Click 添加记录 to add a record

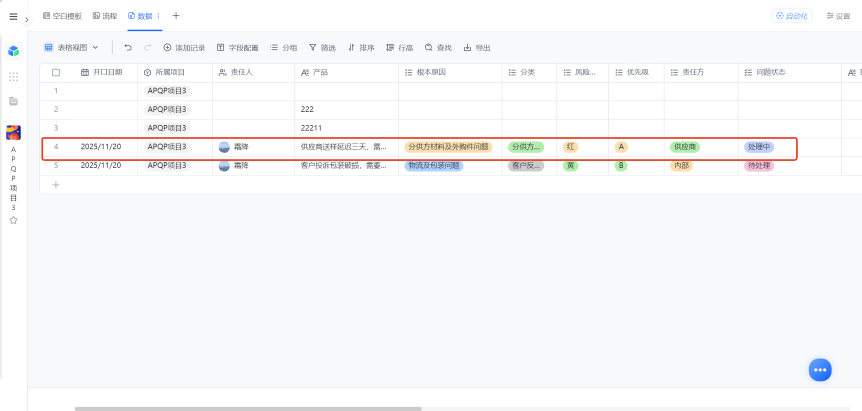pos(184,48)
